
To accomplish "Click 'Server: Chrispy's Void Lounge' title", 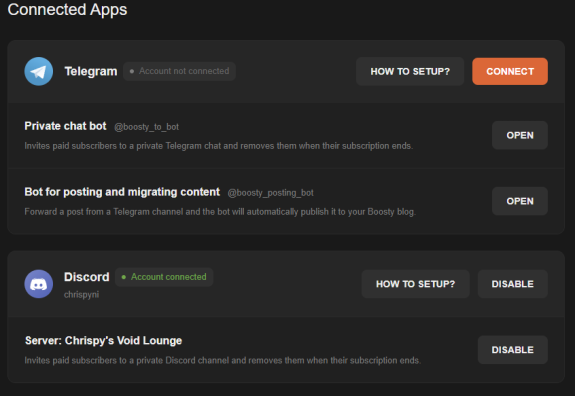I will coord(103,341).
